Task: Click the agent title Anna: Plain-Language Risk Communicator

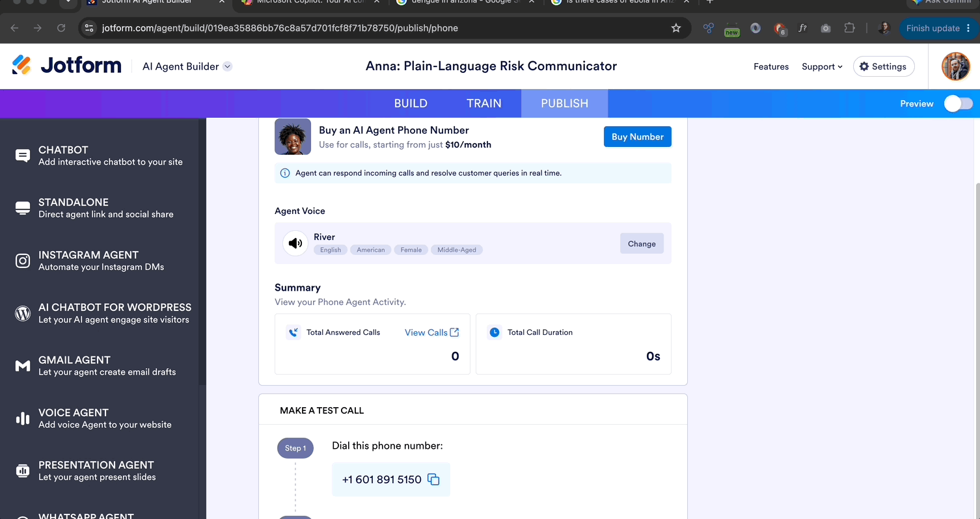Action: [491, 66]
